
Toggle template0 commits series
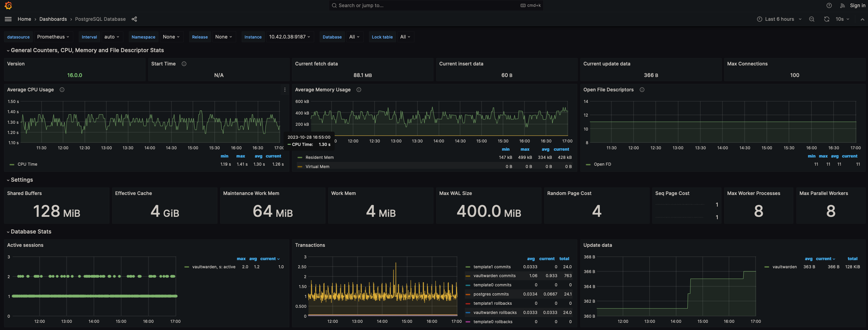pos(492,285)
